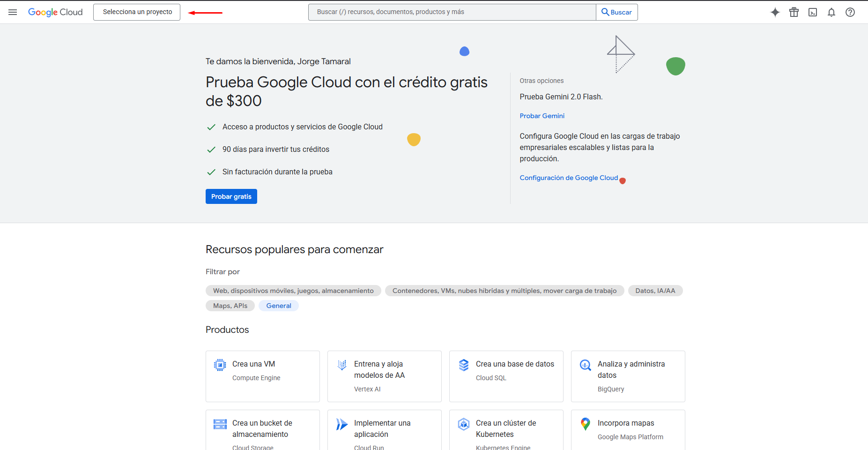The image size is (868, 450).
Task: Select the 'Contenedores, VMs' filter chip
Action: 504,291
